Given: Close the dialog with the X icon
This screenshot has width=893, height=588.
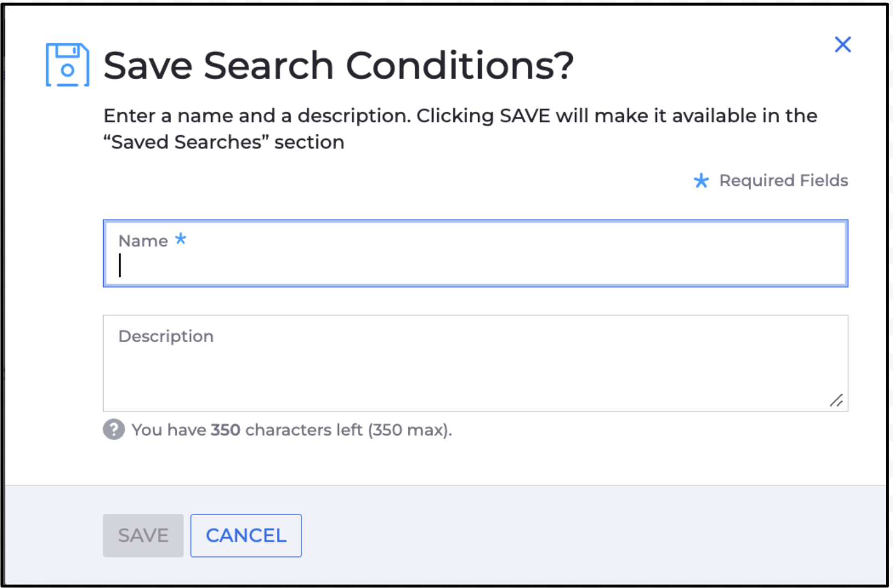Looking at the screenshot, I should [x=843, y=44].
